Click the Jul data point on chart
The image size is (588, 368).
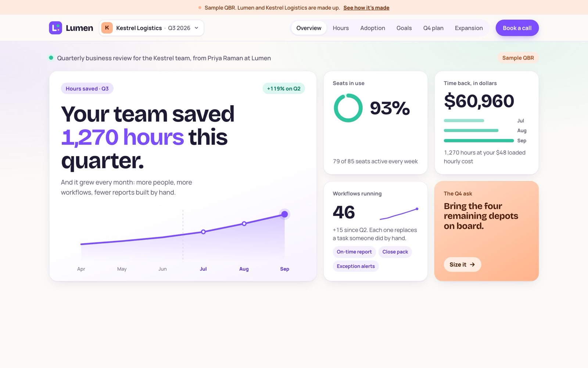click(x=203, y=232)
